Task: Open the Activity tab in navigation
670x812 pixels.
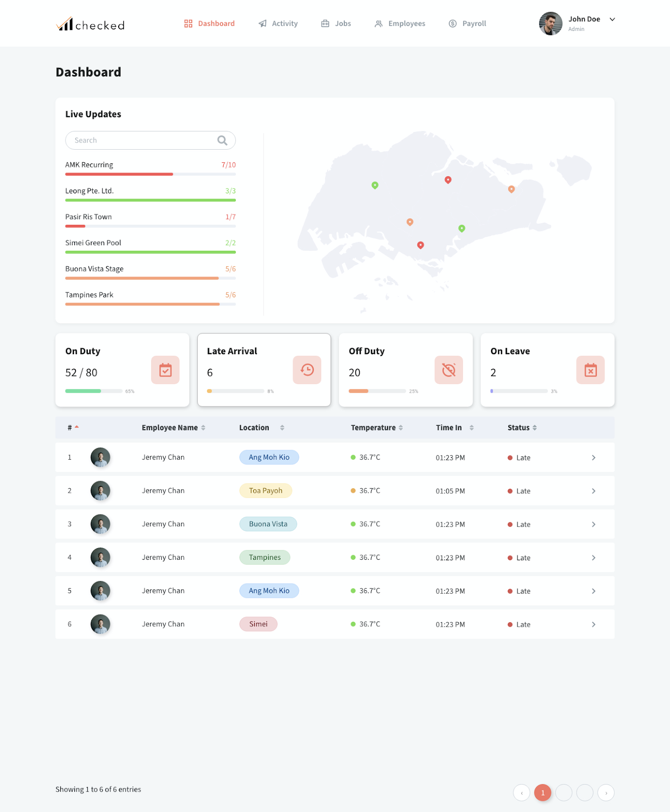Action: tap(278, 24)
